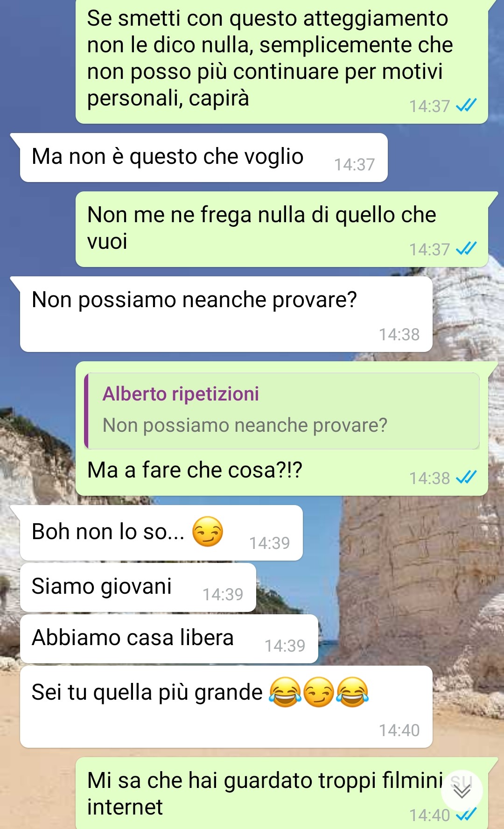This screenshot has height=829, width=504.
Task: Tap the scroll-to-bottom double chevron button
Action: click(462, 790)
